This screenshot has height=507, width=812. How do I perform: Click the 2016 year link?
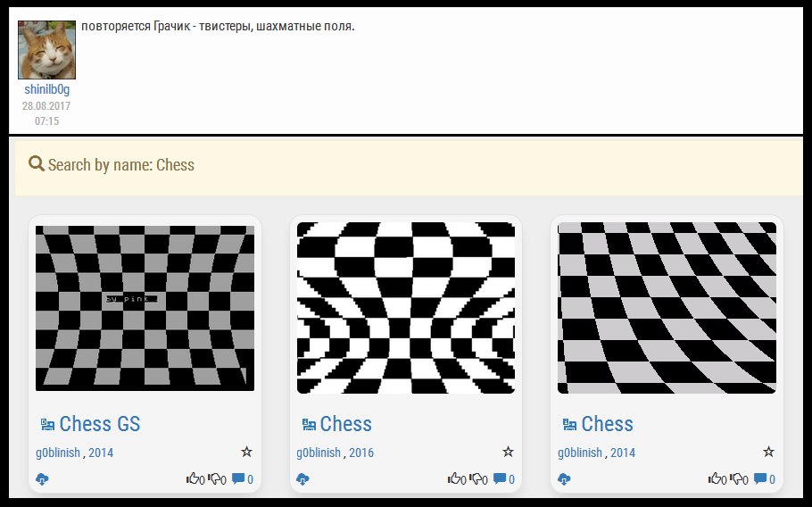(x=361, y=453)
